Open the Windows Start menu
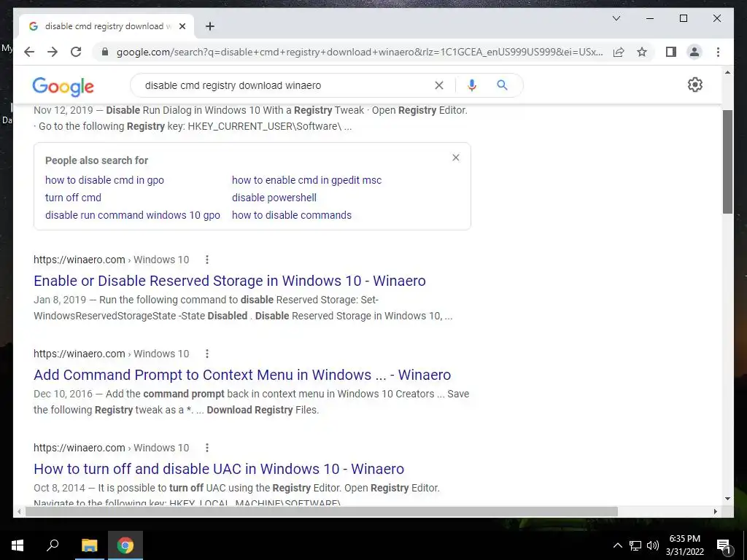This screenshot has width=747, height=560. click(18, 545)
